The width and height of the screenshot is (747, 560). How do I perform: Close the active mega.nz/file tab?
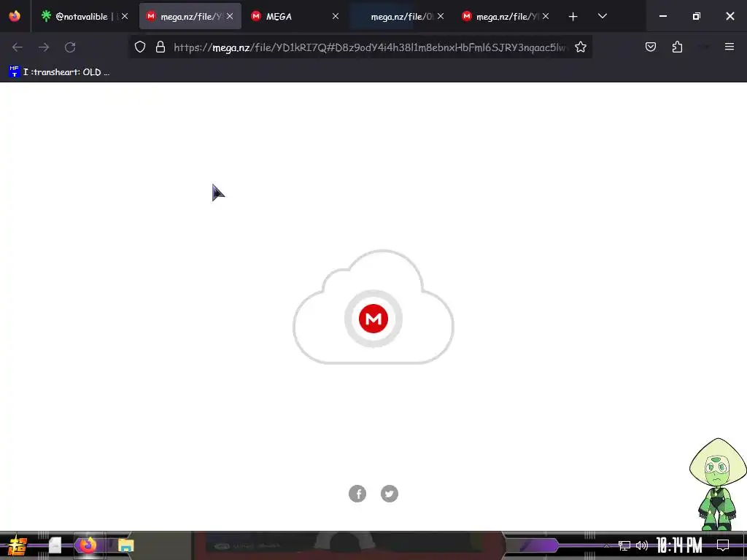tap(230, 16)
